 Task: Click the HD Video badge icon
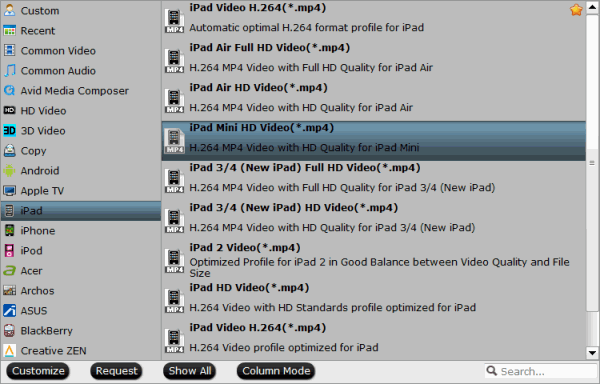(9, 111)
